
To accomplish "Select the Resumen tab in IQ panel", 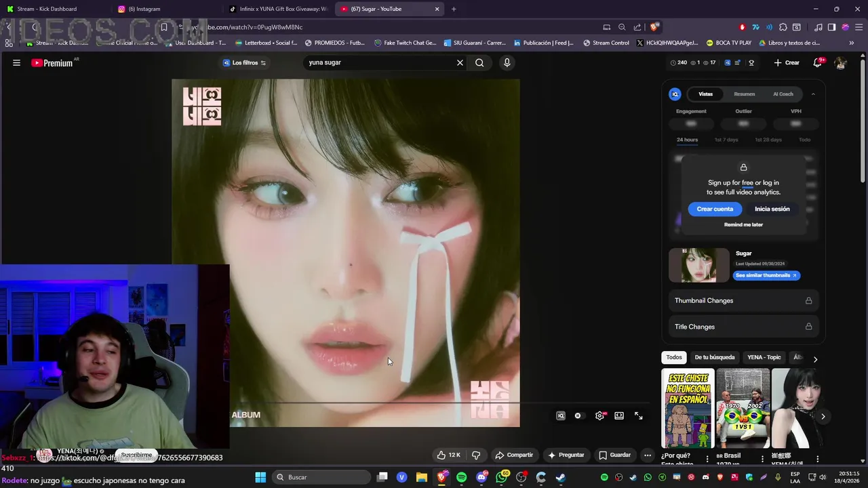I will pos(745,94).
